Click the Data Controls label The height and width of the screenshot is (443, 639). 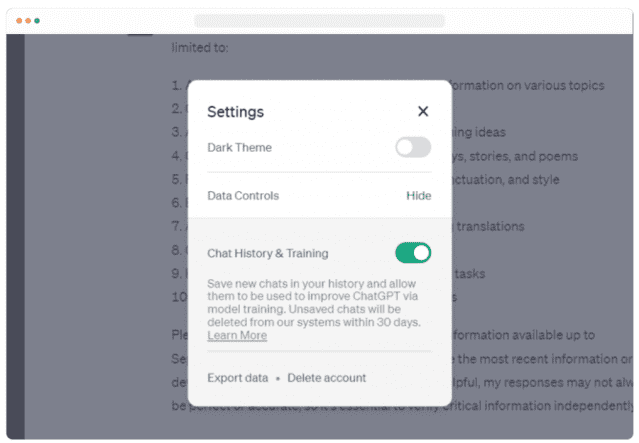coord(243,195)
